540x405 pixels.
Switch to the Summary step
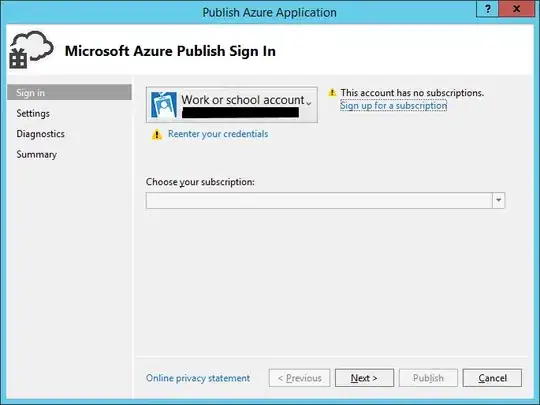pyautogui.click(x=37, y=154)
